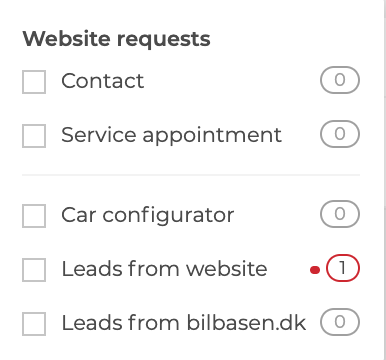Click the Leads from bilbasen.dk label
Image resolution: width=386 pixels, height=360 pixels.
(x=184, y=323)
